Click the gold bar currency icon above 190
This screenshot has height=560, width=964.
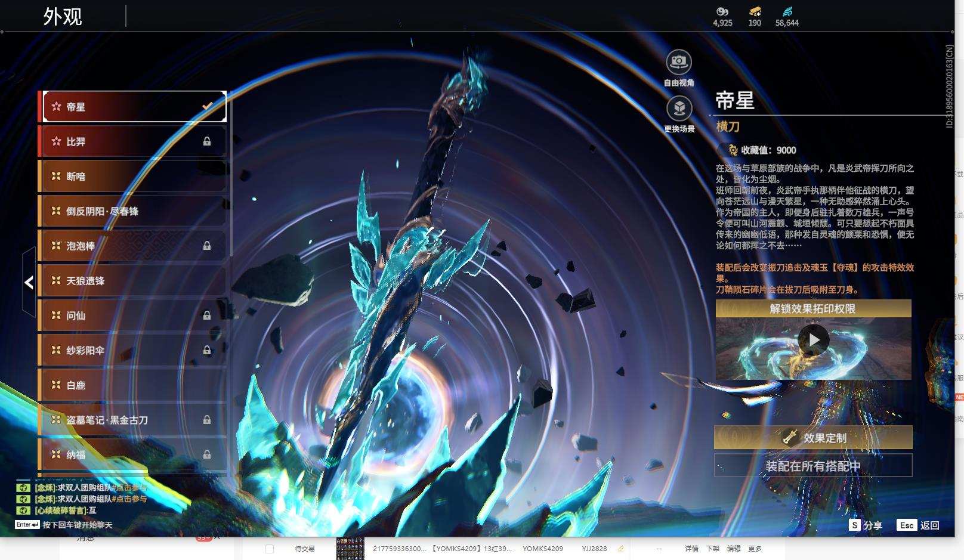(x=755, y=11)
